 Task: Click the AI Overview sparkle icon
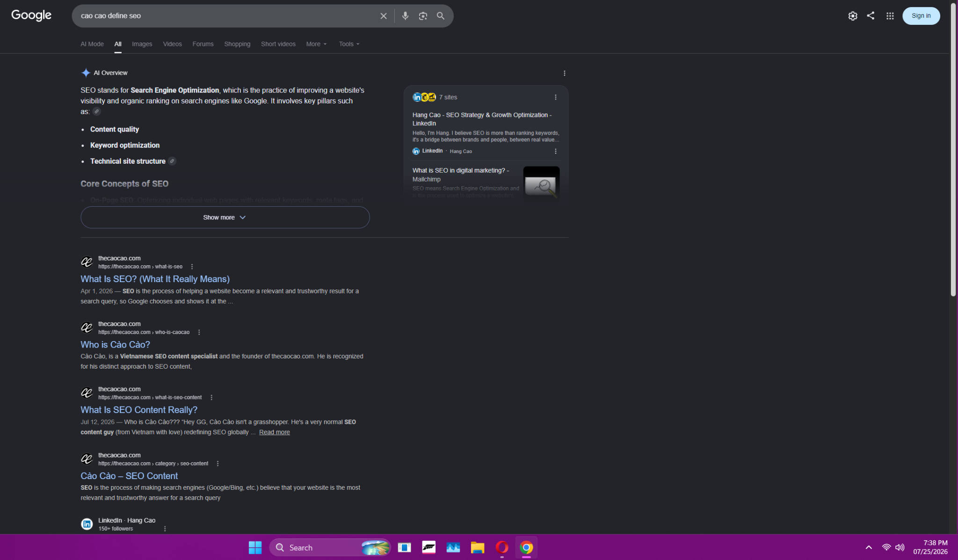pos(86,73)
